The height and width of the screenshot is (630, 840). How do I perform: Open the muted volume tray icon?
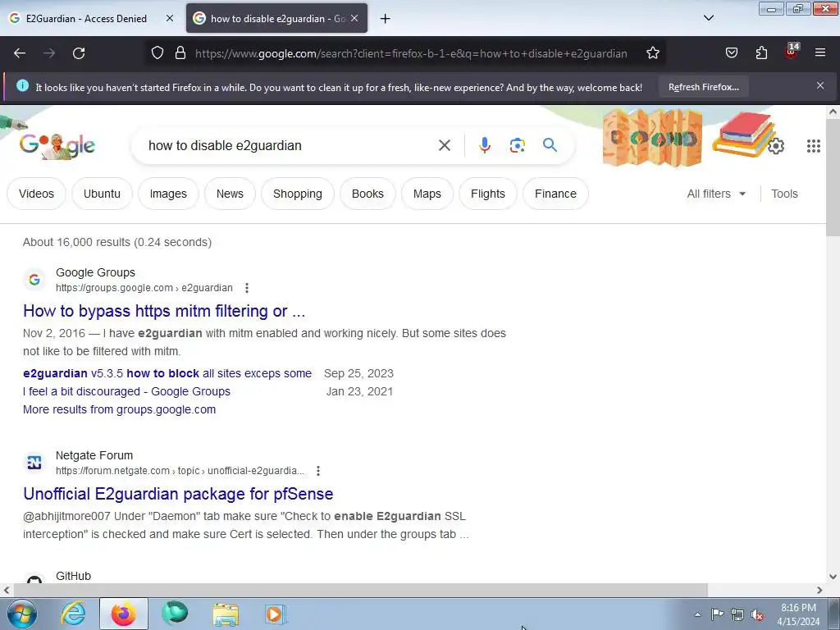757,614
